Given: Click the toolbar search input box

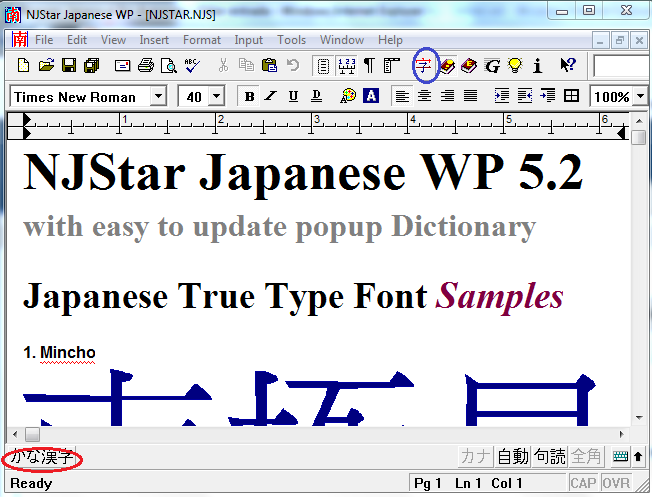Looking at the screenshot, I should (x=622, y=66).
